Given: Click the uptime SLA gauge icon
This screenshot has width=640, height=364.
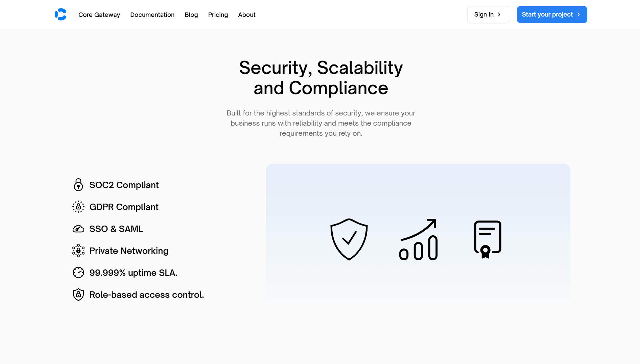Looking at the screenshot, I should (x=78, y=272).
